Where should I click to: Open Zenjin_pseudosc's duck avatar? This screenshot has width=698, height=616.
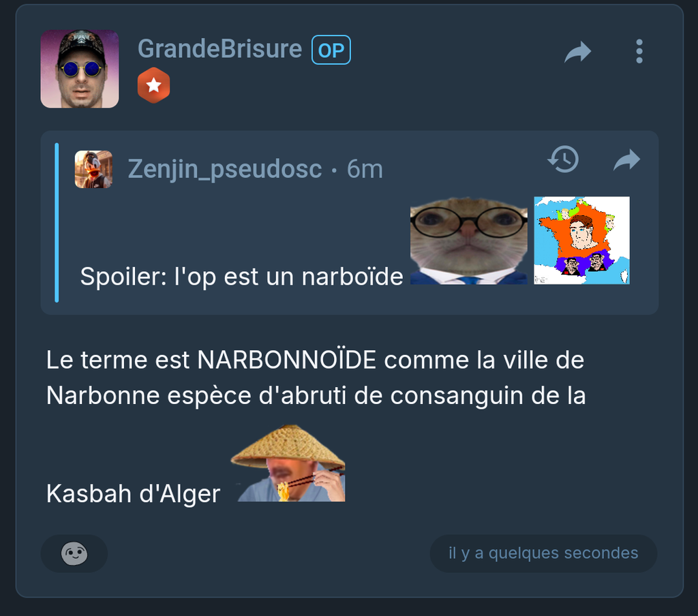[x=93, y=169]
